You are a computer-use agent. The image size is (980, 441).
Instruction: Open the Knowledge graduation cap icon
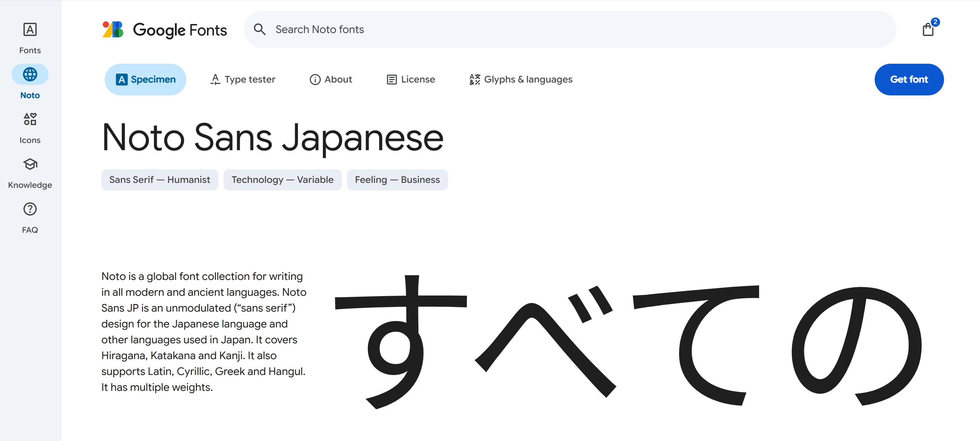[x=30, y=164]
